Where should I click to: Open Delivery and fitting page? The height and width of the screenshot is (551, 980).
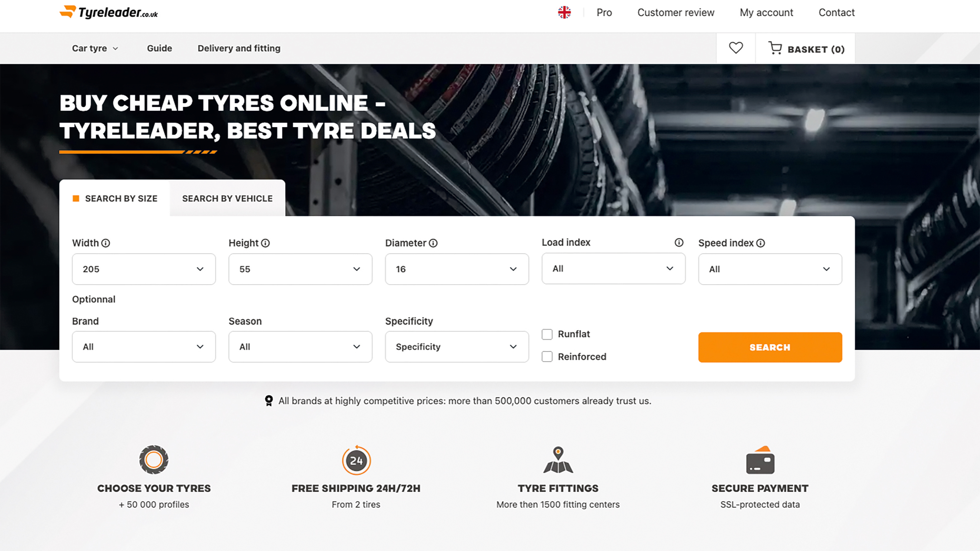coord(239,48)
